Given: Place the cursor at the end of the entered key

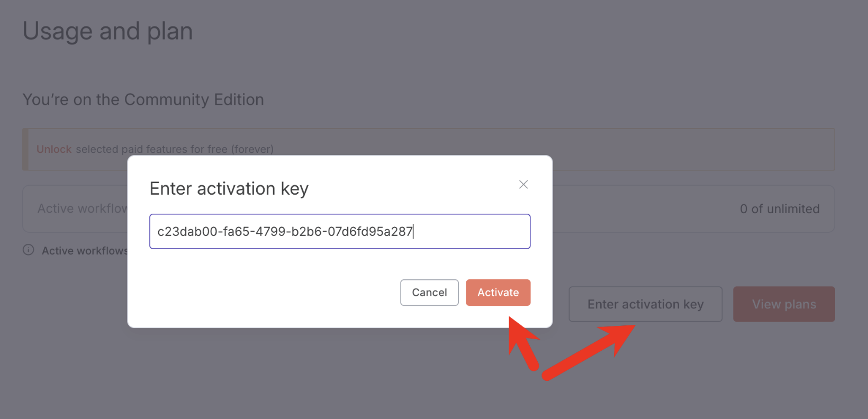Looking at the screenshot, I should 413,232.
